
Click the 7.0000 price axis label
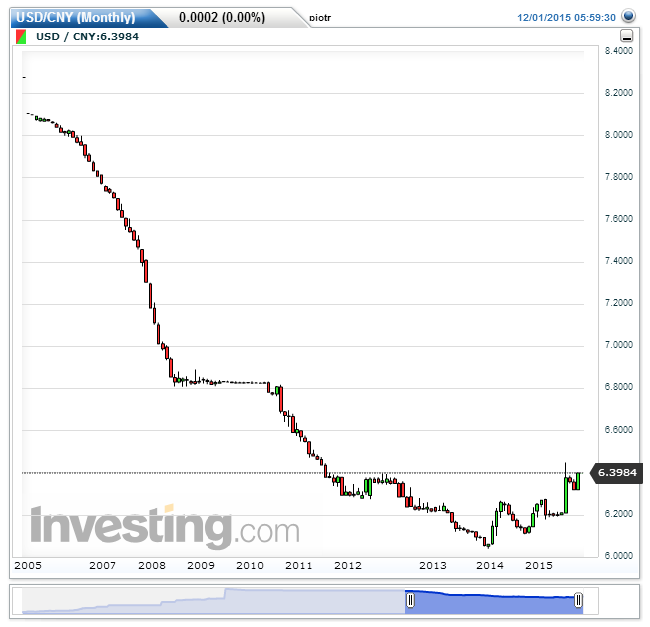click(x=618, y=344)
